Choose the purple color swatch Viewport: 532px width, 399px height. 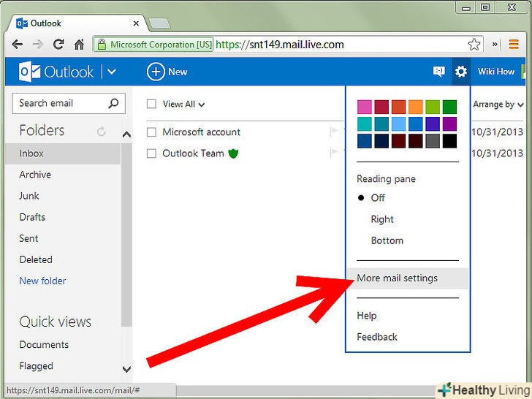click(x=449, y=123)
